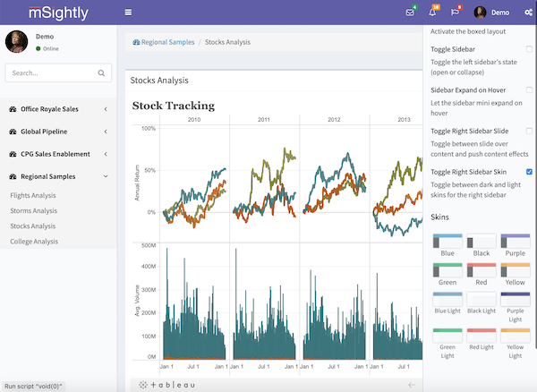Screen dimensions: 537x392
Task: Open the mail envelope notifications icon
Action: [410, 13]
